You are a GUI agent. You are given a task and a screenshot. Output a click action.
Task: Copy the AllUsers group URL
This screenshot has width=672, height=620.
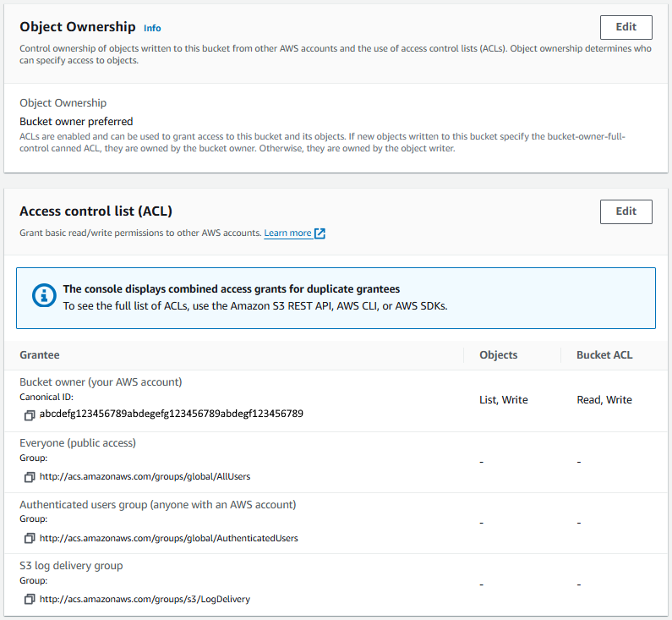(x=30, y=477)
